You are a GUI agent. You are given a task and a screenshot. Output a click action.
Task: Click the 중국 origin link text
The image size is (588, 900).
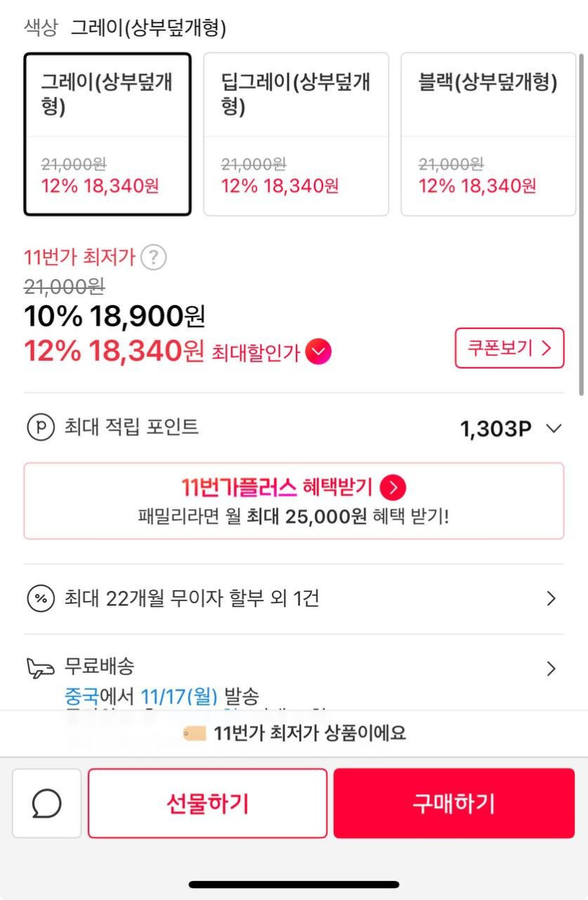pyautogui.click(x=81, y=696)
